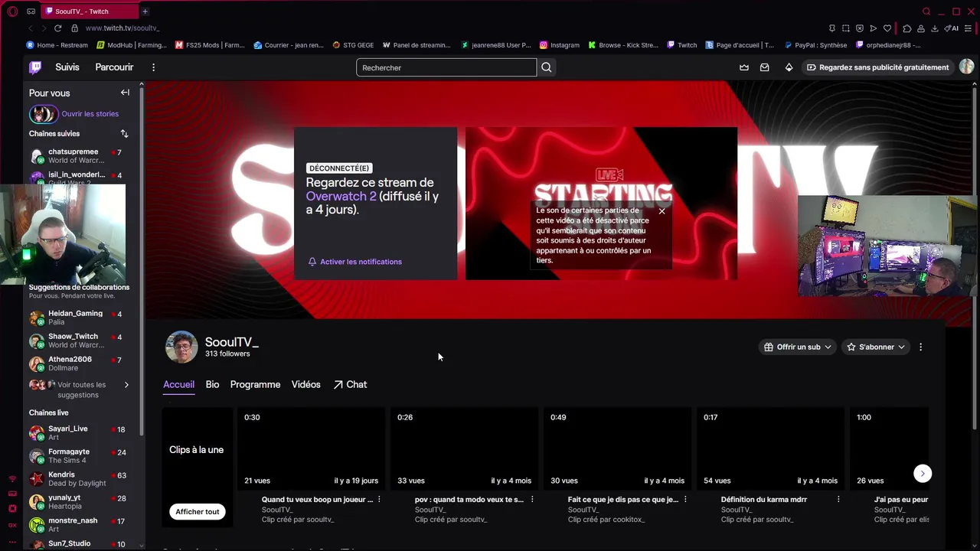Open the Instagram bookmark

click(x=560, y=45)
